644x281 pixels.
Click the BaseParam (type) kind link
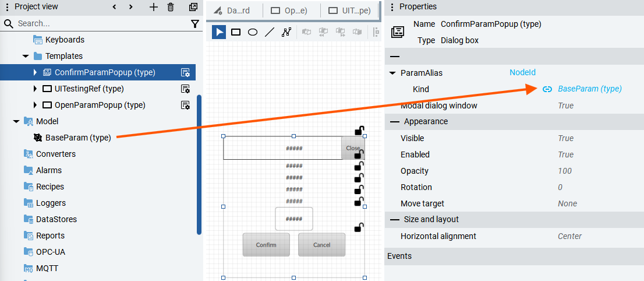(589, 89)
